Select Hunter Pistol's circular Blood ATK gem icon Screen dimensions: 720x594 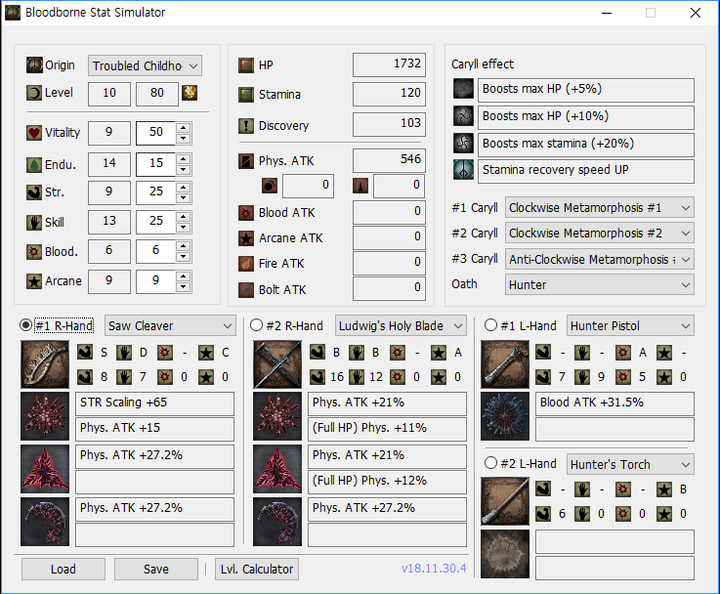pos(505,416)
